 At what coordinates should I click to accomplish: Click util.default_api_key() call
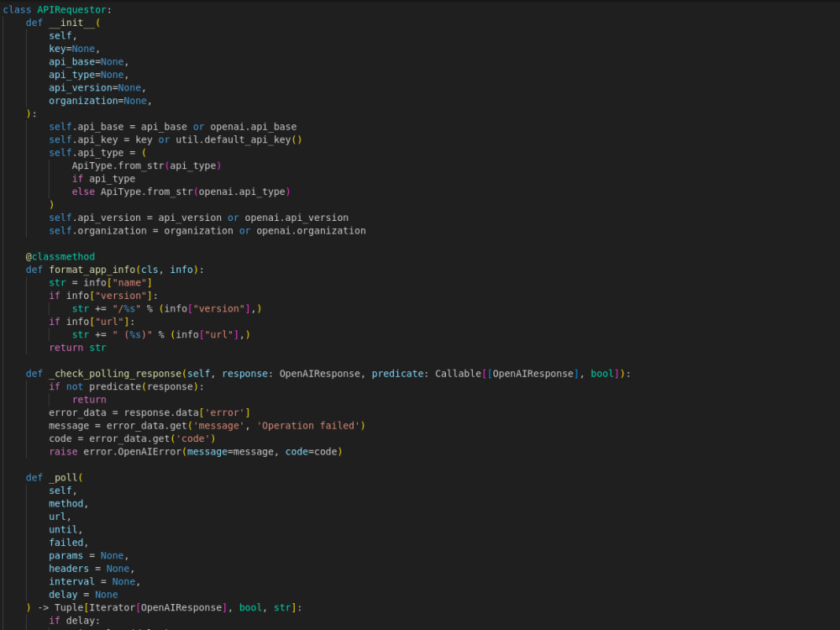tap(239, 139)
